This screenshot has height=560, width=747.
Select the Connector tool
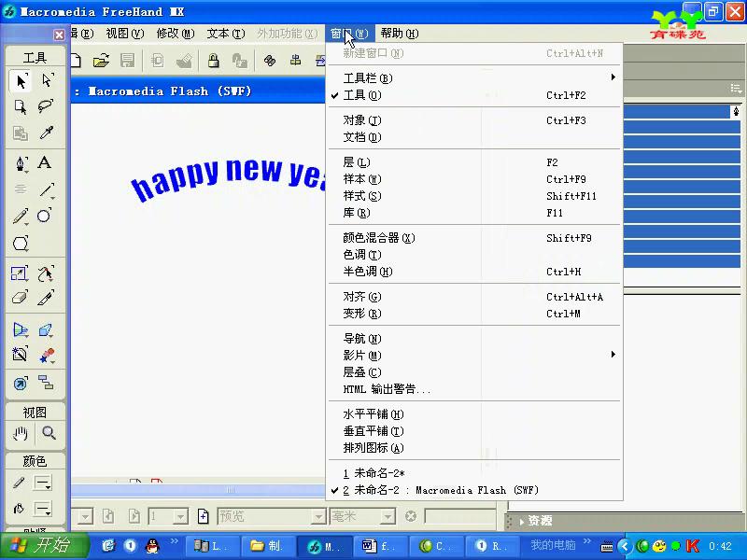(x=46, y=383)
